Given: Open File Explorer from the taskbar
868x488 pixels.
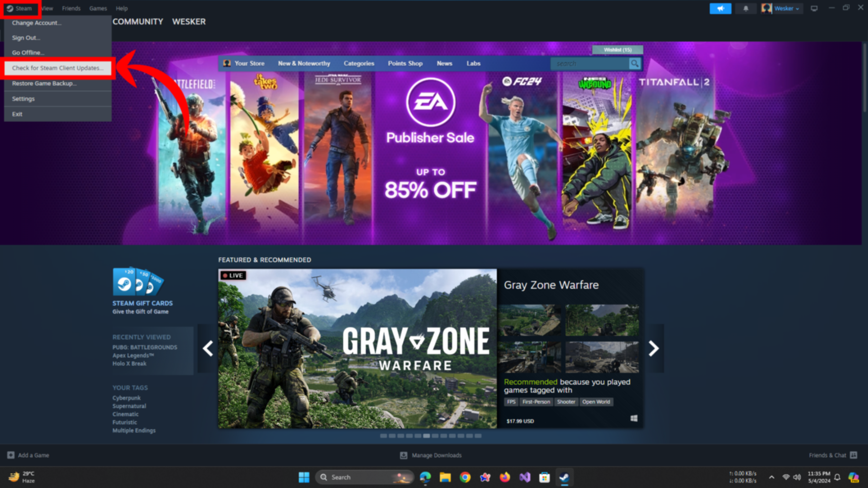Looking at the screenshot, I should pos(445,477).
